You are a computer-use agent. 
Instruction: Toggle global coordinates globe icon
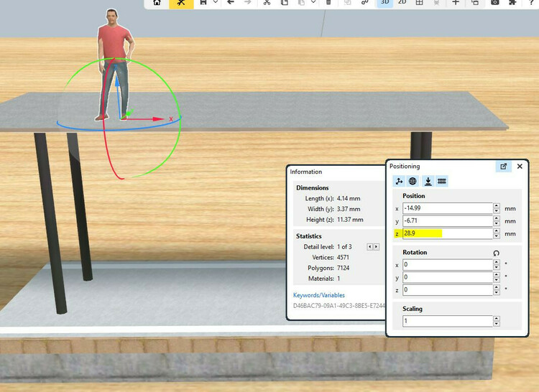[x=413, y=181]
